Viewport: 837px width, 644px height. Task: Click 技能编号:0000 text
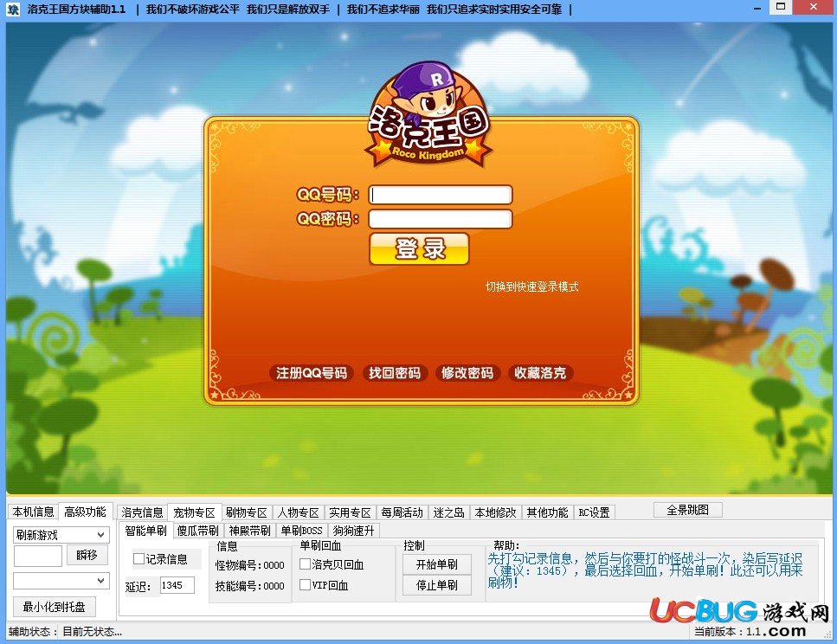[x=249, y=586]
